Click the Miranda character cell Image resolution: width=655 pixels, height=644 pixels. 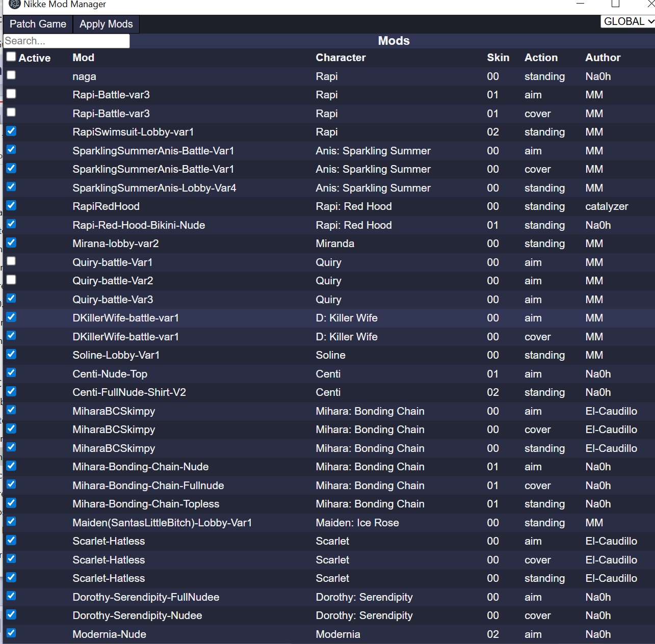point(335,244)
